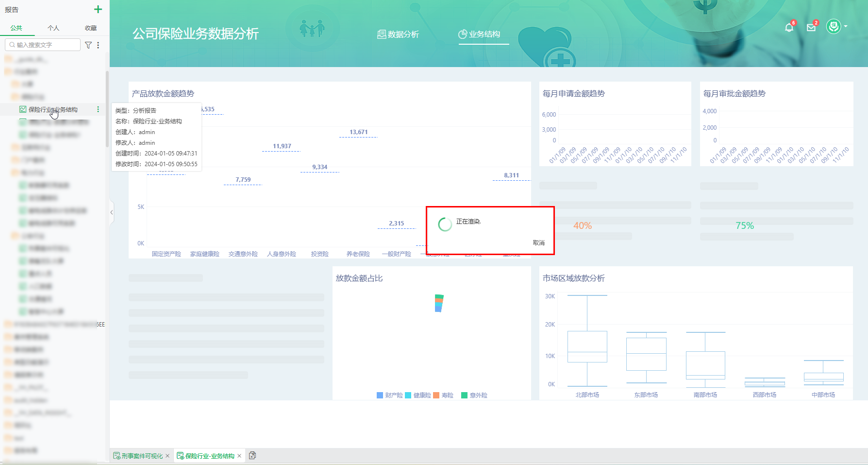The width and height of the screenshot is (868, 465).
Task: Open the notification bell with badge 6
Action: pos(789,27)
